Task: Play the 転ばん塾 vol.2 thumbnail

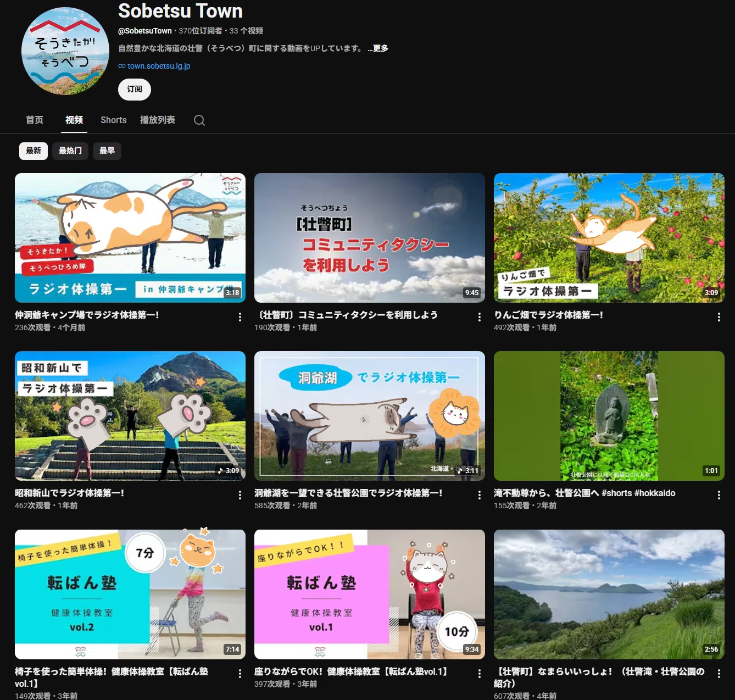Action: click(130, 595)
